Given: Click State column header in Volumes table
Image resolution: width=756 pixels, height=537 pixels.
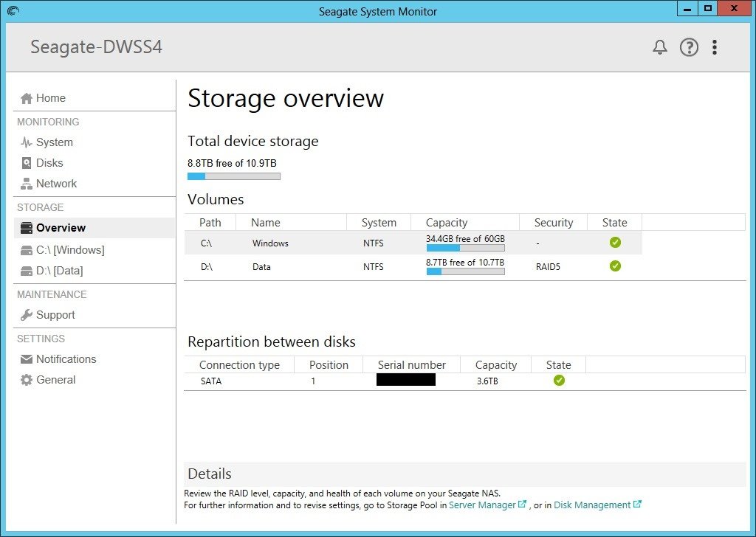Looking at the screenshot, I should click(x=615, y=223).
